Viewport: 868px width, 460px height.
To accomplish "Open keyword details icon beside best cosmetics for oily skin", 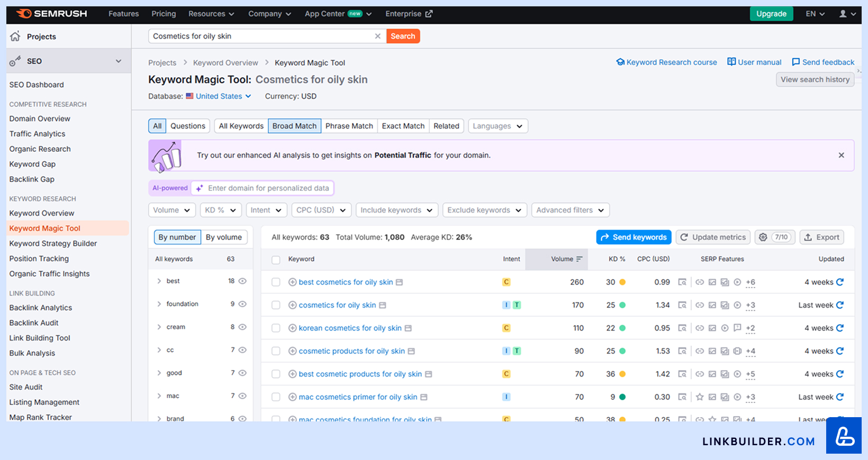I will tap(400, 282).
